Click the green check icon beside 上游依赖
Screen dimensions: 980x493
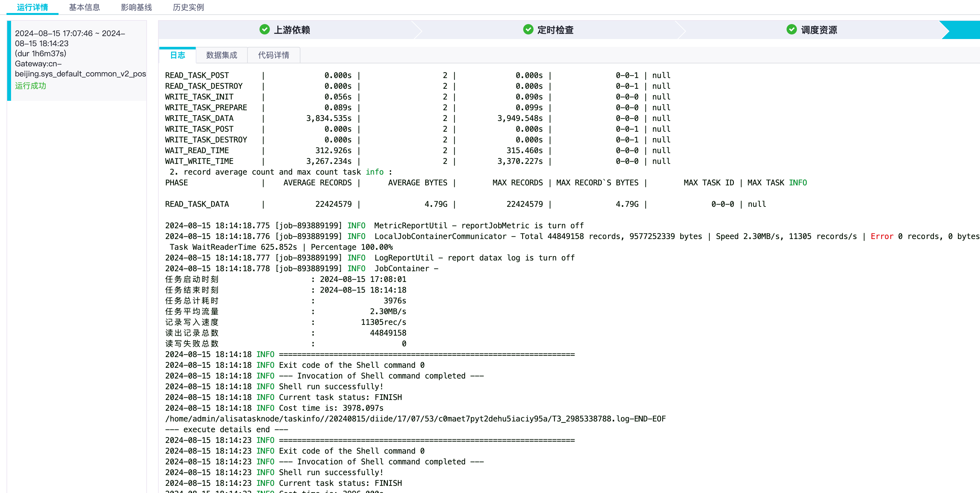click(264, 29)
